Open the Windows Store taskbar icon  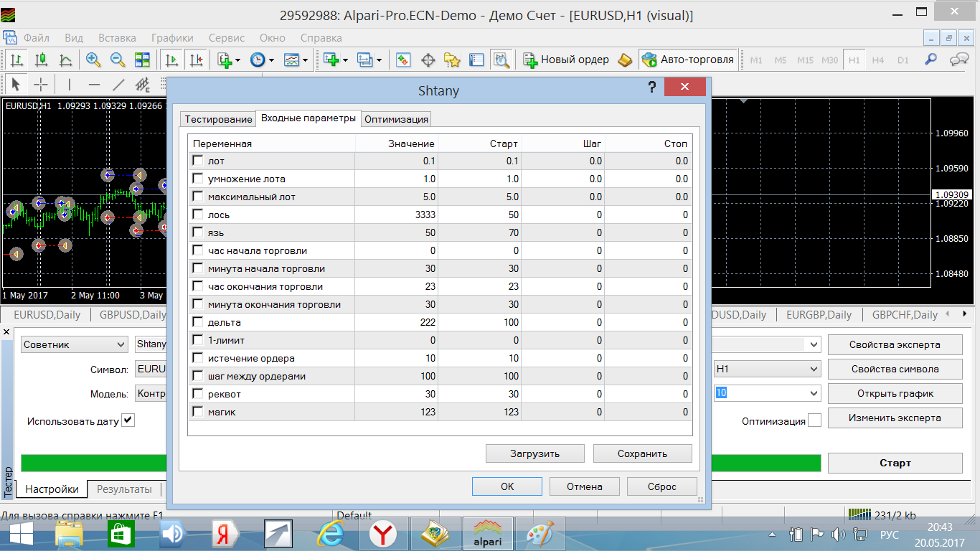tap(121, 534)
